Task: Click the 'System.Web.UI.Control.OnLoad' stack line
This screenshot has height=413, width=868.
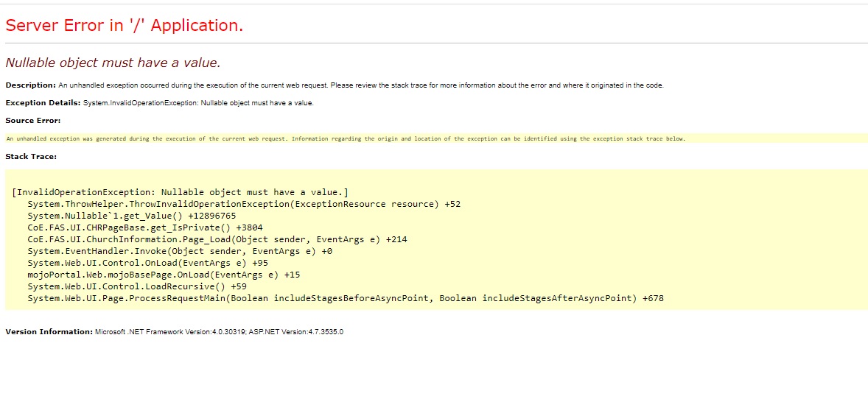Action: pyautogui.click(x=147, y=263)
